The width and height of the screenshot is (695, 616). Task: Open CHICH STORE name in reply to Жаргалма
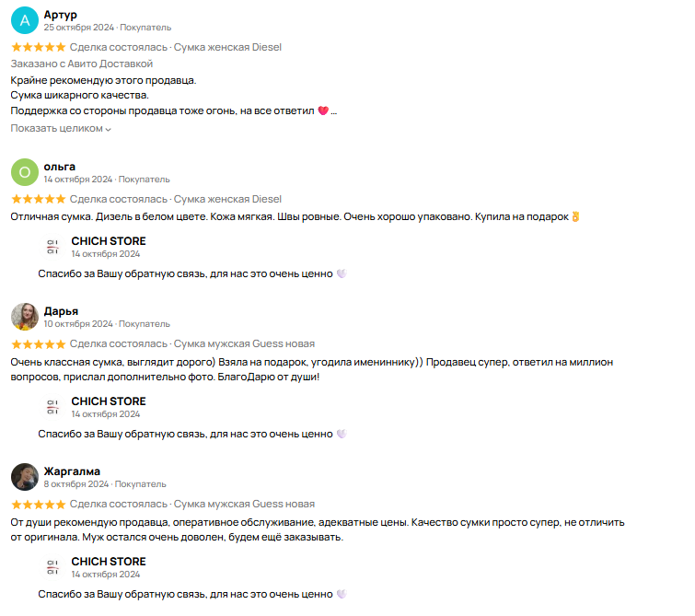tap(109, 562)
